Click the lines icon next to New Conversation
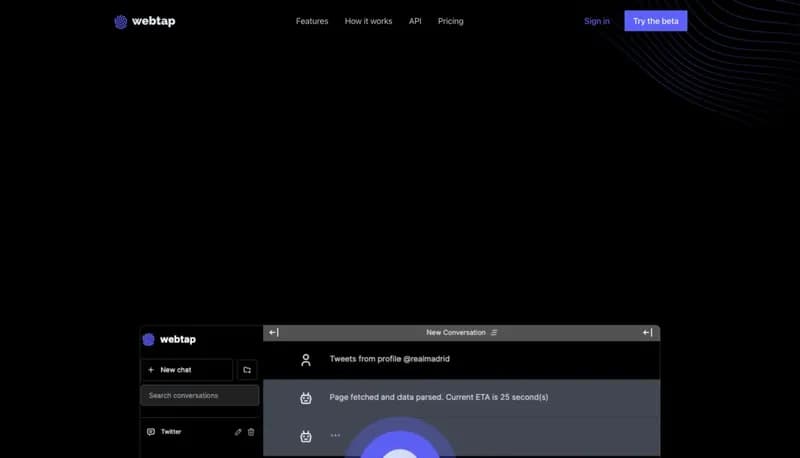 coord(494,333)
